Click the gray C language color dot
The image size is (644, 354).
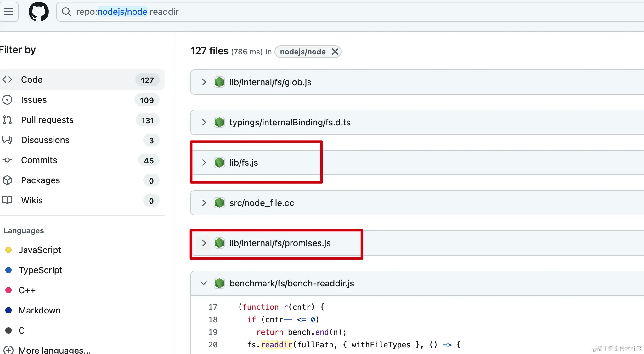tap(8, 330)
